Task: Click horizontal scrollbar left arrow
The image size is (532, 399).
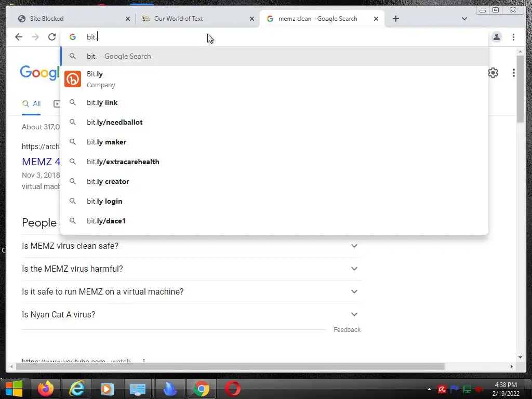Action: pyautogui.click(x=11, y=366)
